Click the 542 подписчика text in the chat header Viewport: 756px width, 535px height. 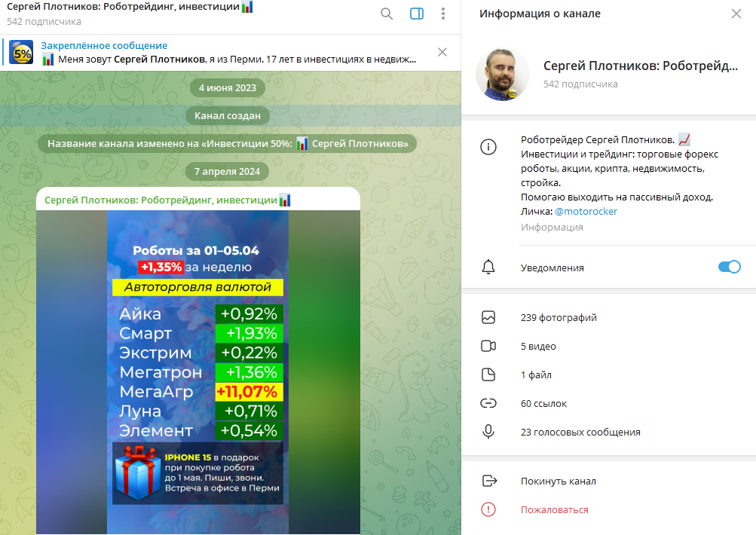click(44, 22)
